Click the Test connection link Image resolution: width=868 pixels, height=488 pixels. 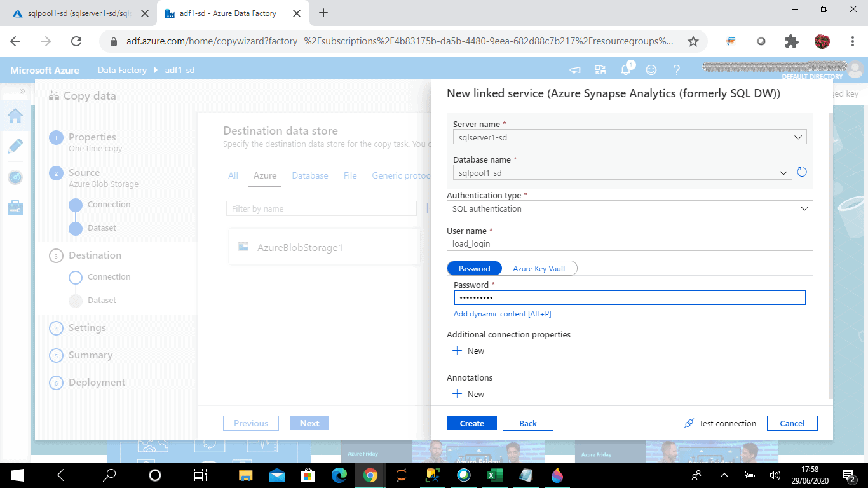click(728, 423)
